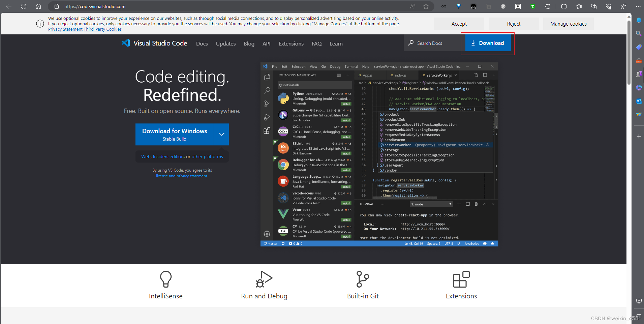Open the license and privacy statement link
The width and height of the screenshot is (644, 324).
coord(182,176)
